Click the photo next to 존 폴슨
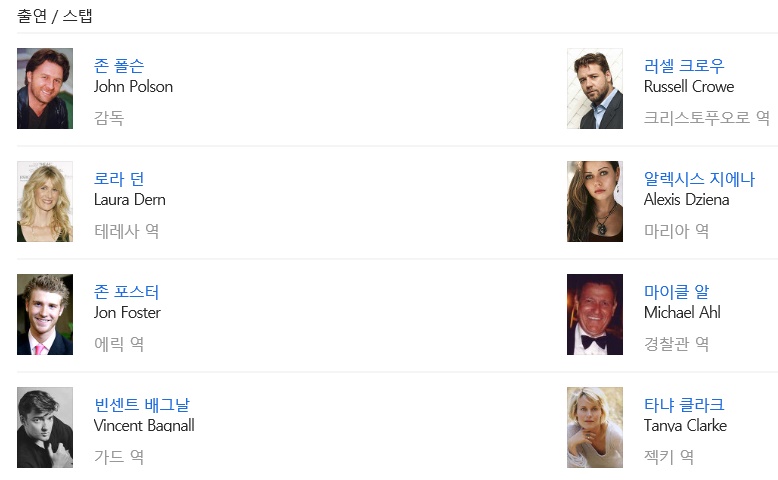 point(45,89)
